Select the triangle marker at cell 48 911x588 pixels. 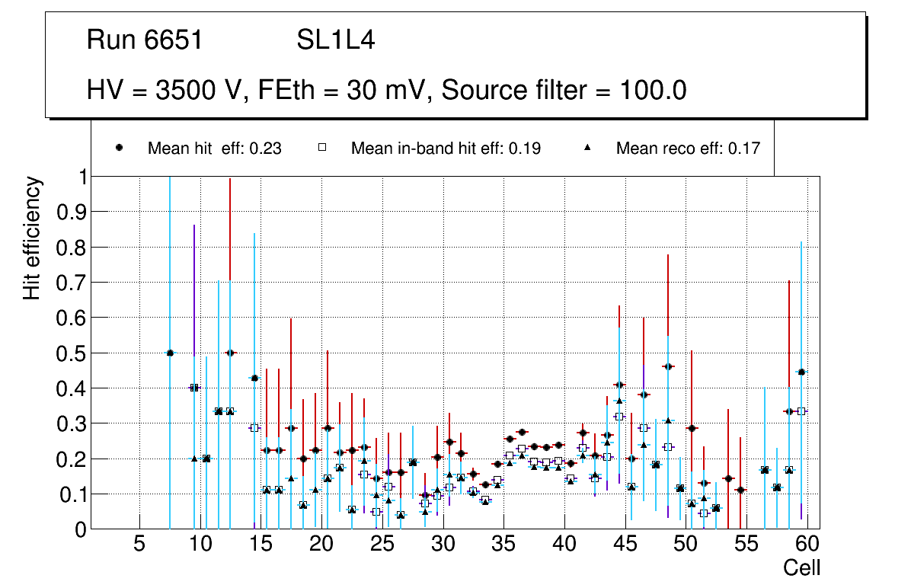pyautogui.click(x=668, y=420)
